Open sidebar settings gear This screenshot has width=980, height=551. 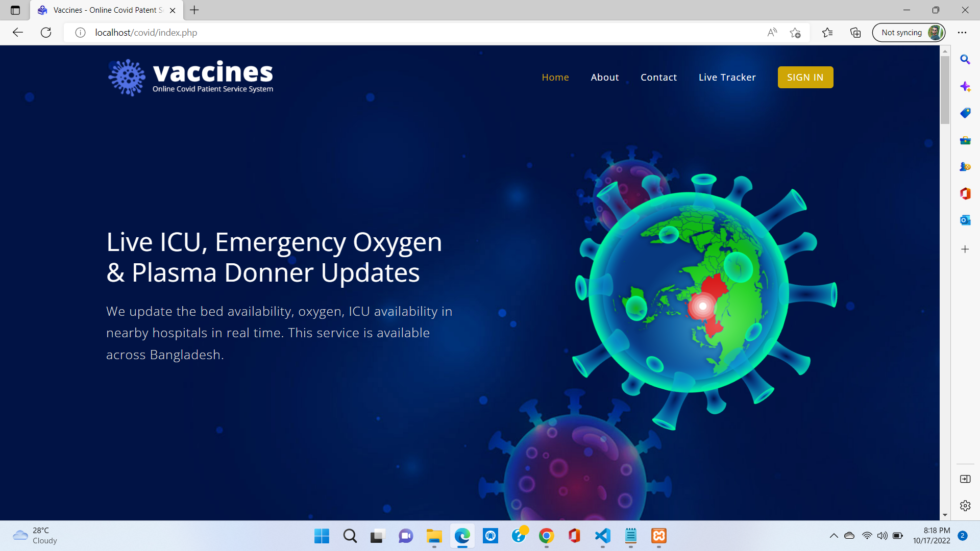(965, 506)
